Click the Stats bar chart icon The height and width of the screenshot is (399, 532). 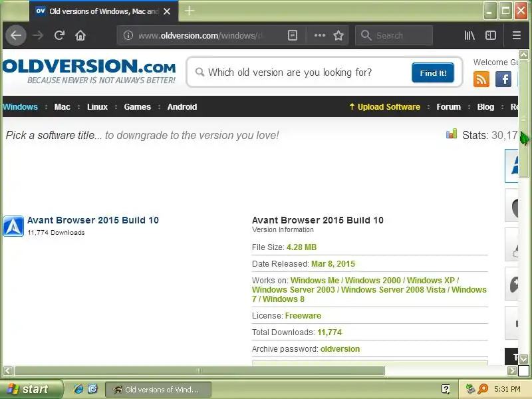(x=452, y=134)
